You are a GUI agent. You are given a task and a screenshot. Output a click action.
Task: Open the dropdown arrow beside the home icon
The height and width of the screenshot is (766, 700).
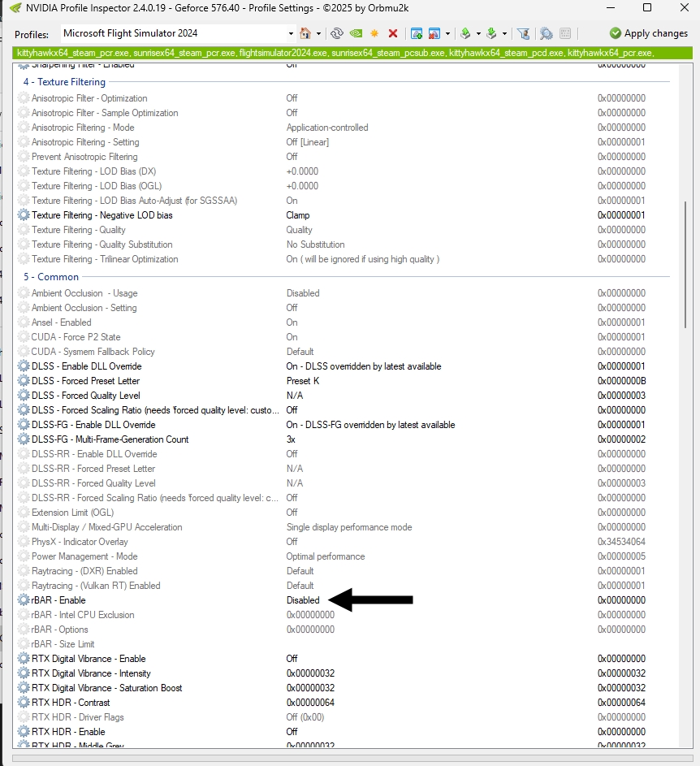click(x=318, y=33)
